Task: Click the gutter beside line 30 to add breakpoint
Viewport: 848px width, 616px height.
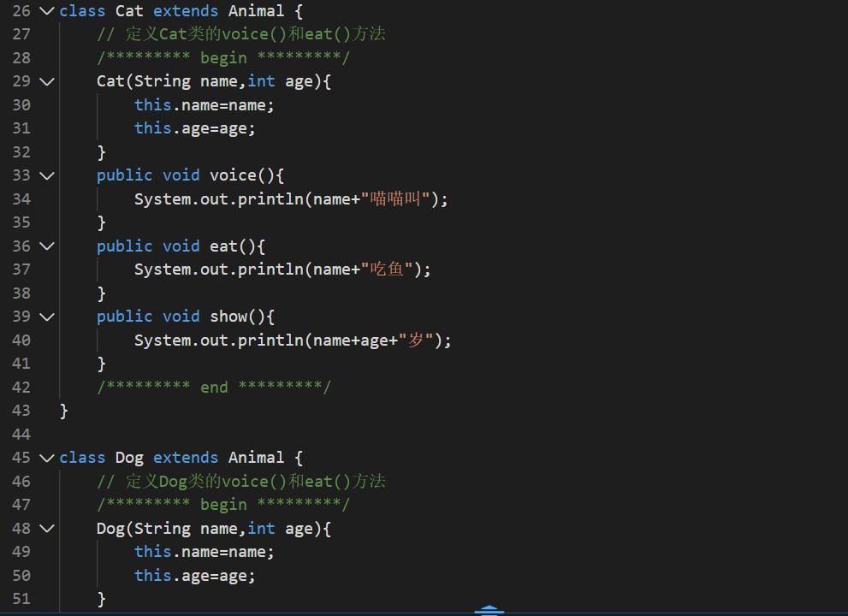Action: (9, 104)
